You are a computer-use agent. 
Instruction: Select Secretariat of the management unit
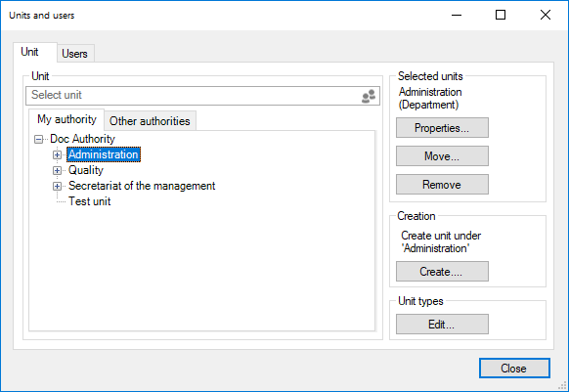(x=142, y=186)
